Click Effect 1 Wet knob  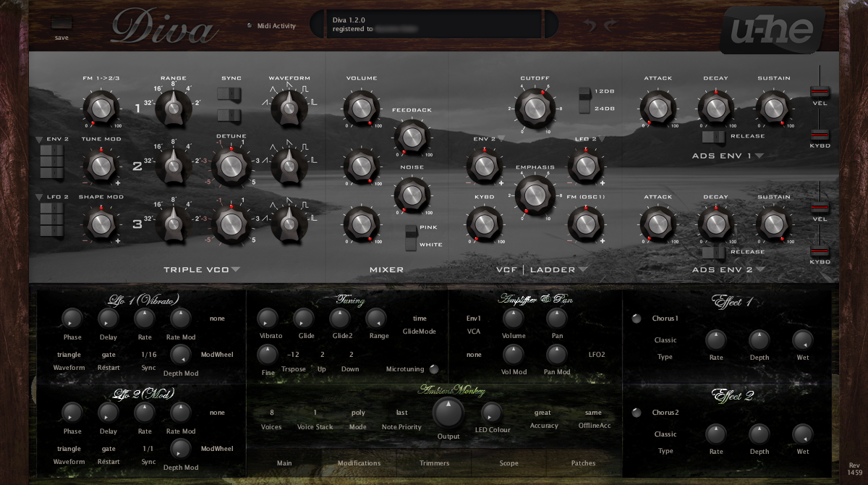click(803, 339)
